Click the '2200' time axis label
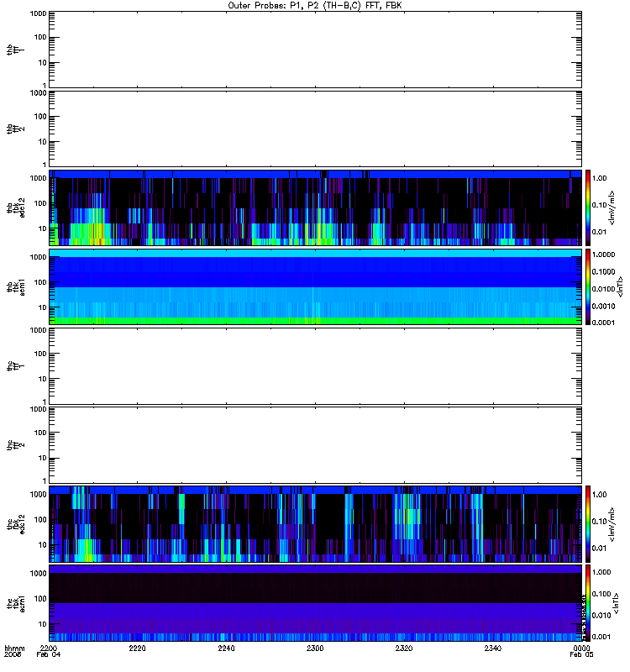630x672 pixels. [49, 648]
